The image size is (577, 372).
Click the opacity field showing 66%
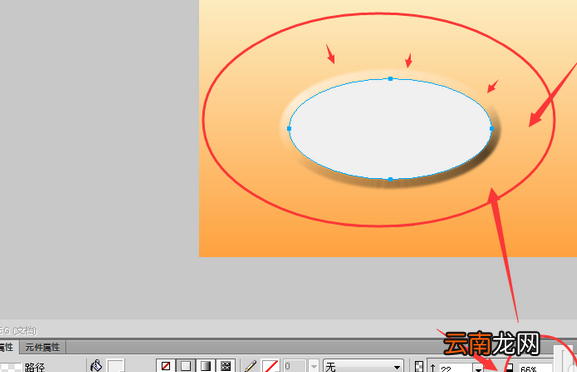click(x=535, y=368)
